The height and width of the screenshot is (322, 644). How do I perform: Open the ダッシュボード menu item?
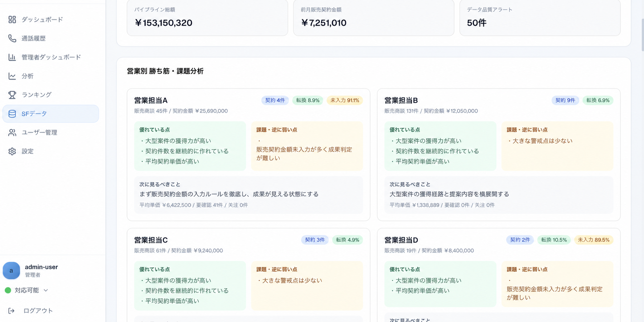click(x=50, y=20)
